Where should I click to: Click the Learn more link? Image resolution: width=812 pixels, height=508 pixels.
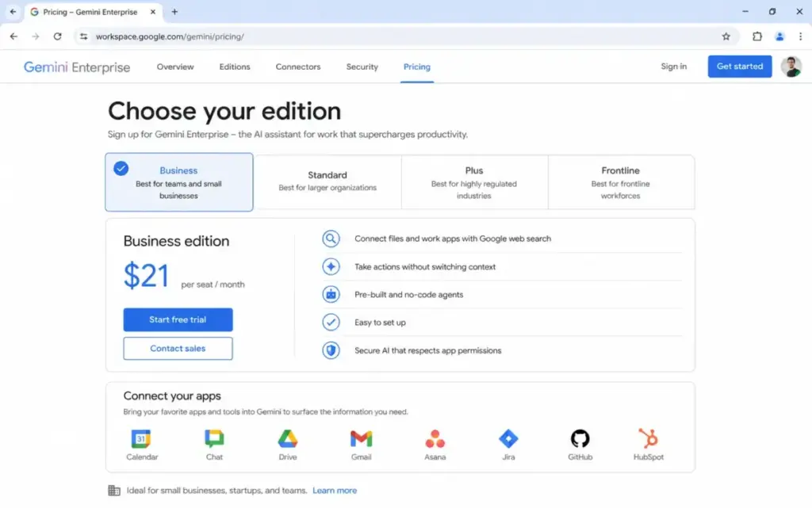335,491
